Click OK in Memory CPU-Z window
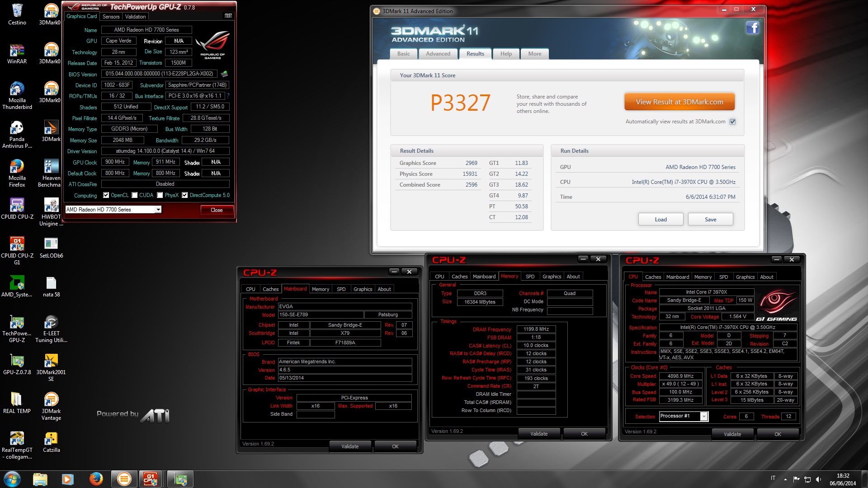The height and width of the screenshot is (488, 868). 584,434
